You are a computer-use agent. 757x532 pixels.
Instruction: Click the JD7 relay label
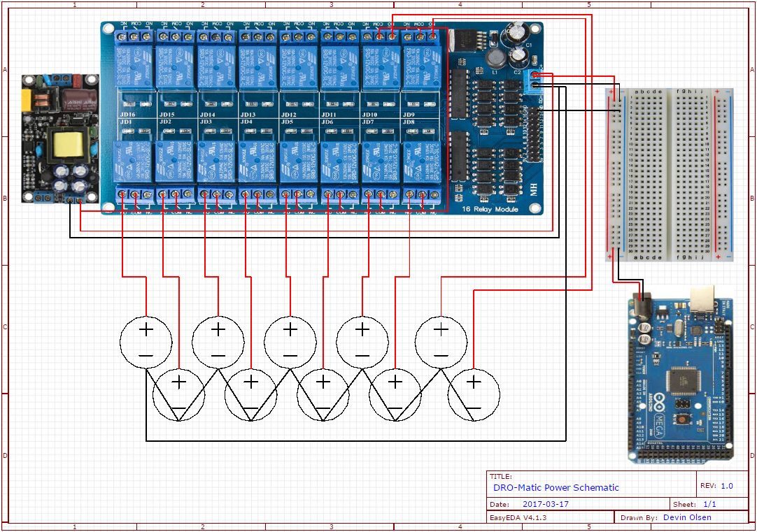(368, 122)
